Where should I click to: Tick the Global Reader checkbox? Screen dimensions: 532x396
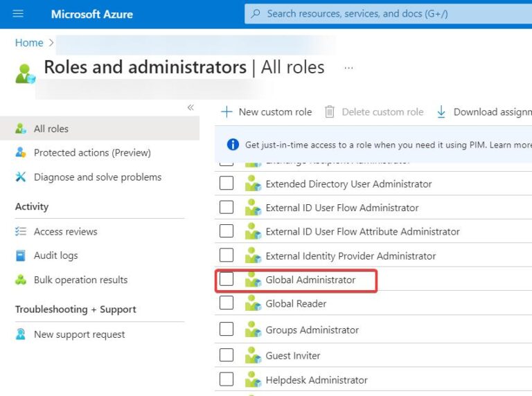pyautogui.click(x=227, y=303)
